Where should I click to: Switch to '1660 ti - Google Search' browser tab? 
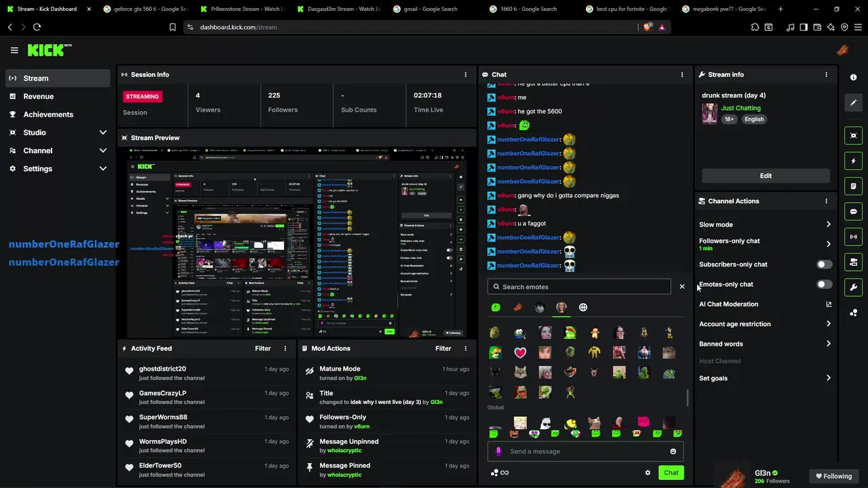coord(528,9)
